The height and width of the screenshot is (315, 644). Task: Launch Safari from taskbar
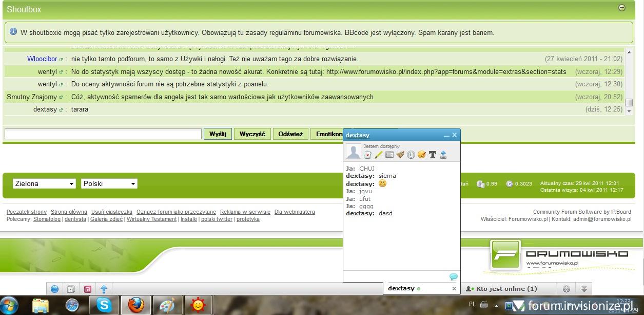click(72, 305)
